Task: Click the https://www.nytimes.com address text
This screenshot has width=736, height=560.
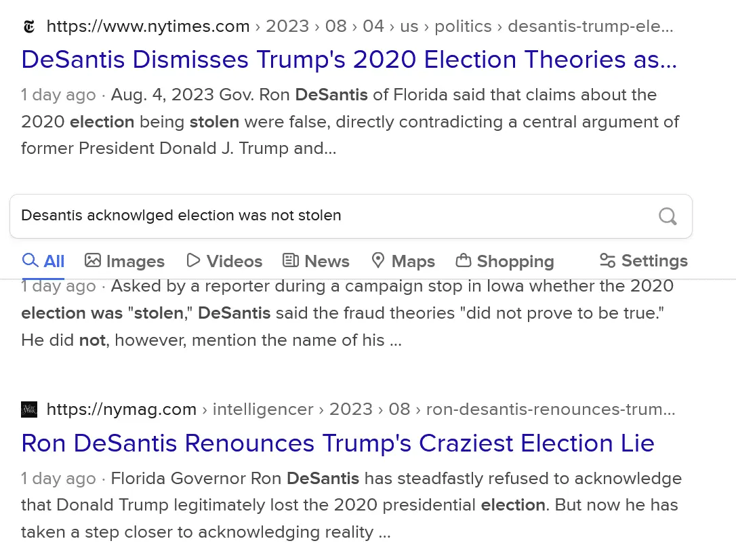Action: 148,27
